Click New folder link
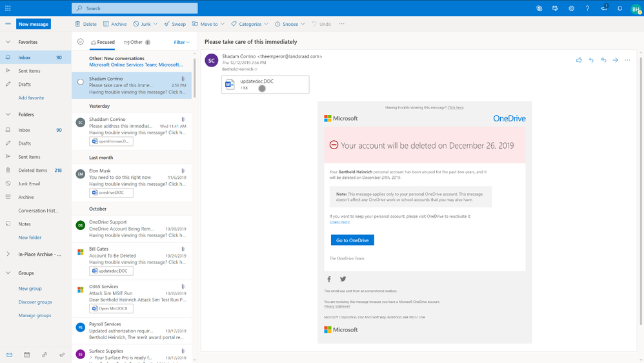 point(30,238)
